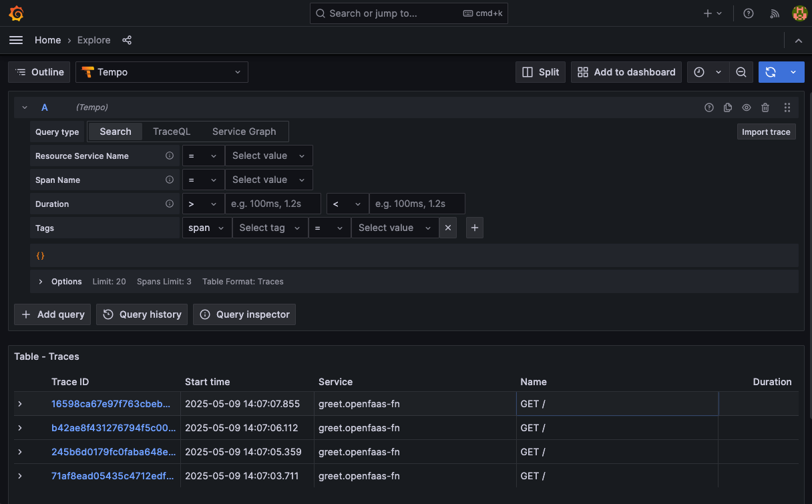
Task: Click the user avatar icon
Action: 799,13
